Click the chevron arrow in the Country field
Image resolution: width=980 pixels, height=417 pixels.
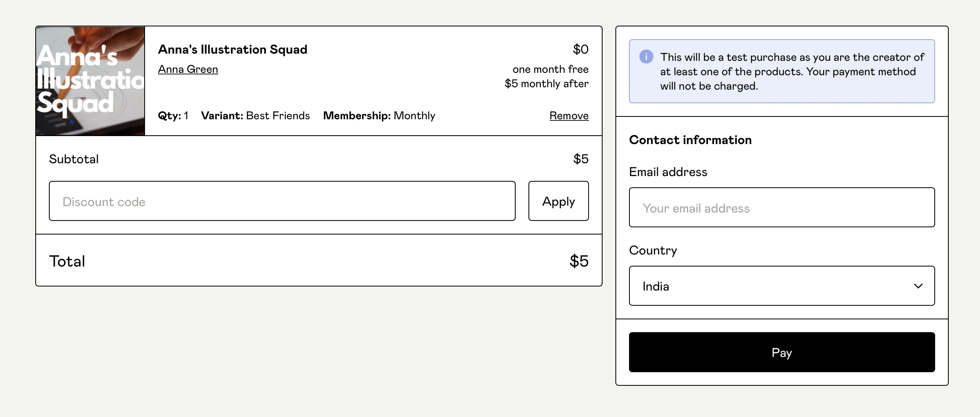click(x=918, y=286)
